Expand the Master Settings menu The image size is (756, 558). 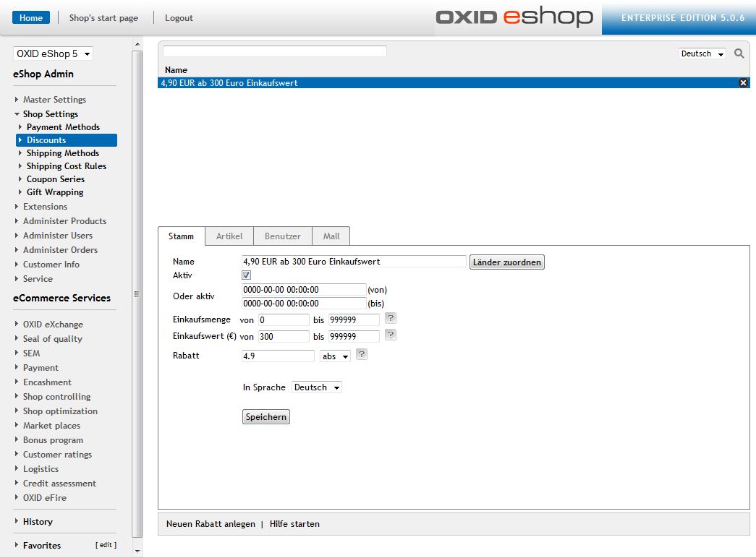point(54,100)
